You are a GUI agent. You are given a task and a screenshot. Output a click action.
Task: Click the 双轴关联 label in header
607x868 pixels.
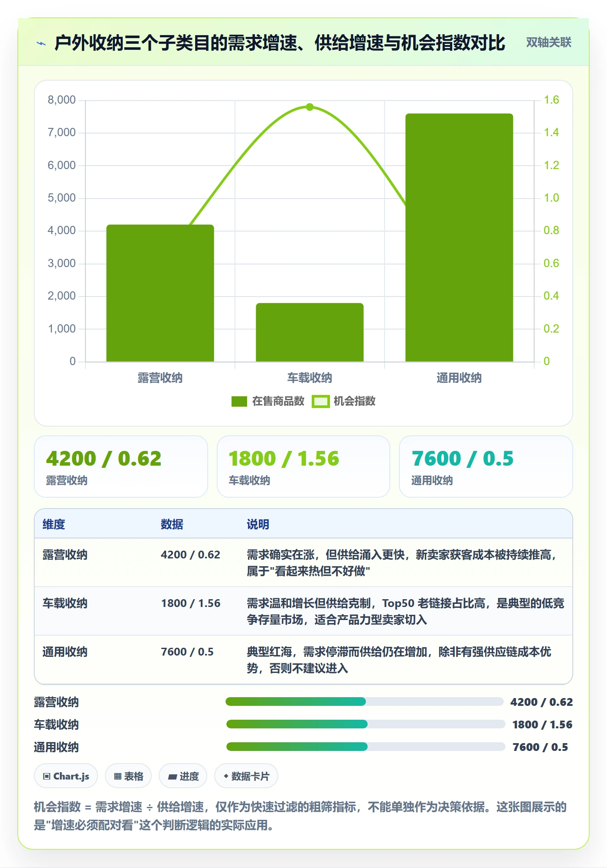pyautogui.click(x=548, y=42)
